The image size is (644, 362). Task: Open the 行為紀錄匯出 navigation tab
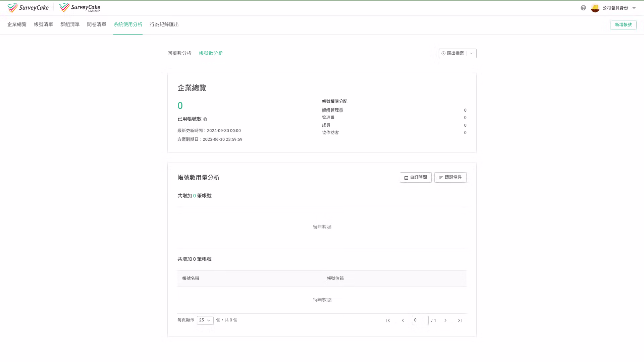click(164, 24)
